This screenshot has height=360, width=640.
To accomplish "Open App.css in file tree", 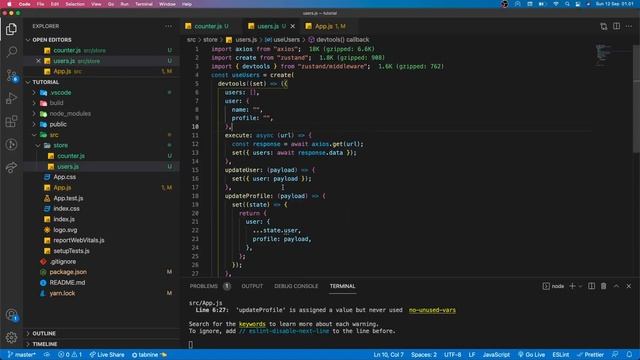I will pyautogui.click(x=64, y=177).
